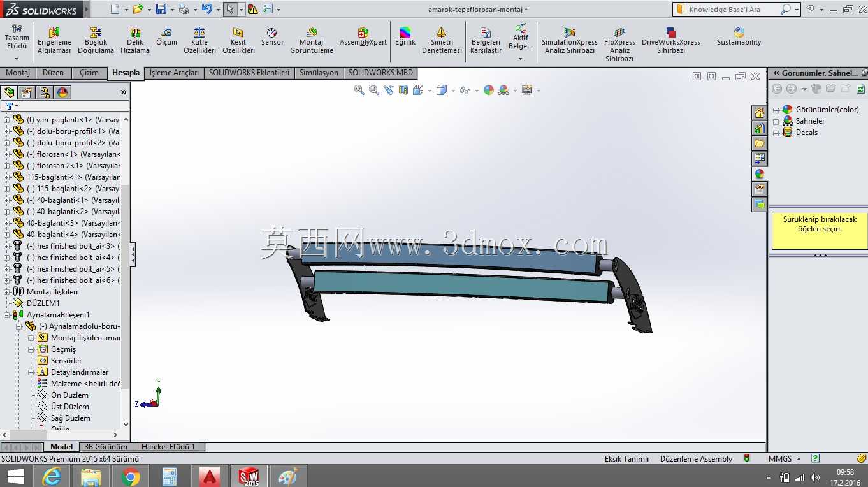Open the Custom Properties task pane tab
Screen dimensions: 868x487
(x=759, y=189)
